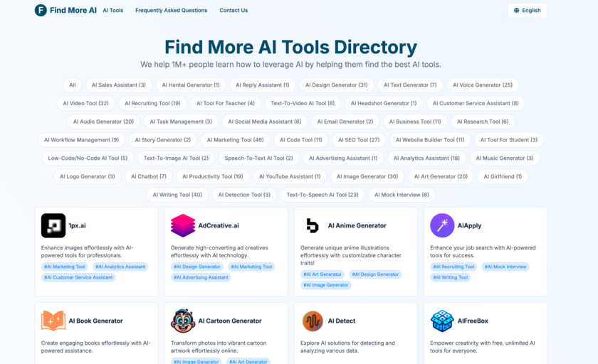The width and height of the screenshot is (598, 364).
Task: Open the AiApply tool title
Action: point(469,225)
